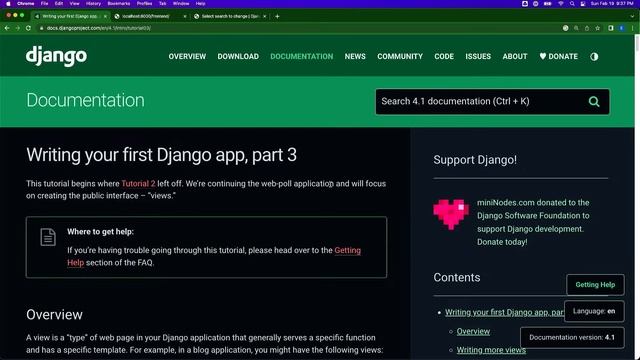Go back with the browser back arrow
Image resolution: width=640 pixels, height=360 pixels.
(x=7, y=28)
